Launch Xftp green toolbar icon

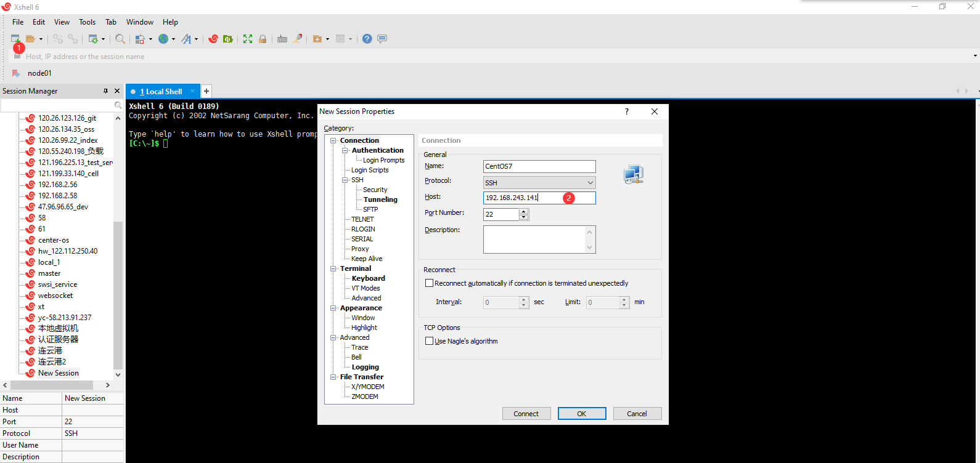click(x=228, y=39)
